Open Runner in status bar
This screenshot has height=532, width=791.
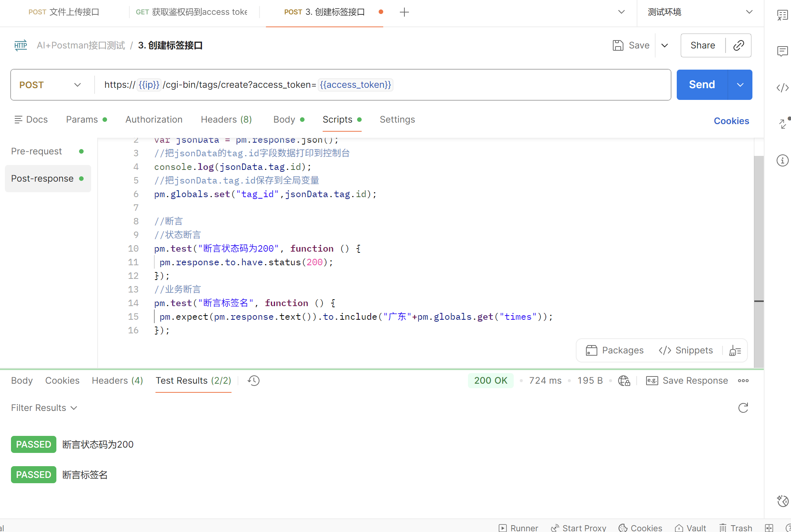tap(518, 527)
